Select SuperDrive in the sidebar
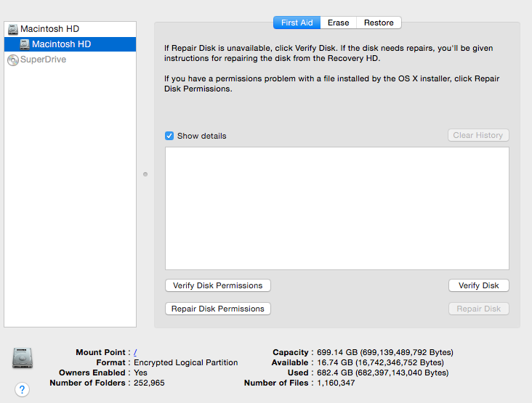The height and width of the screenshot is (403, 532). (70, 60)
